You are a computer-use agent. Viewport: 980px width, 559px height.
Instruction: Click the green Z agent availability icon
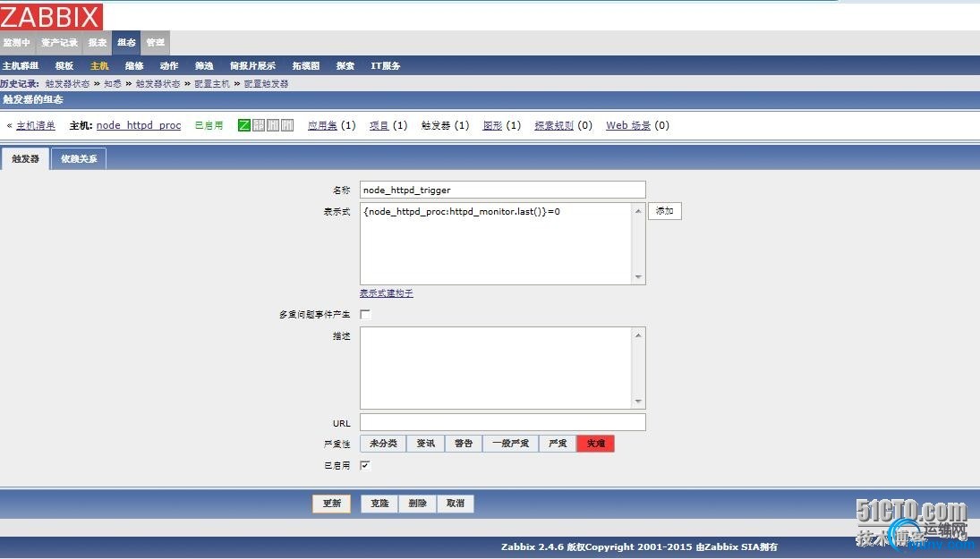click(244, 125)
